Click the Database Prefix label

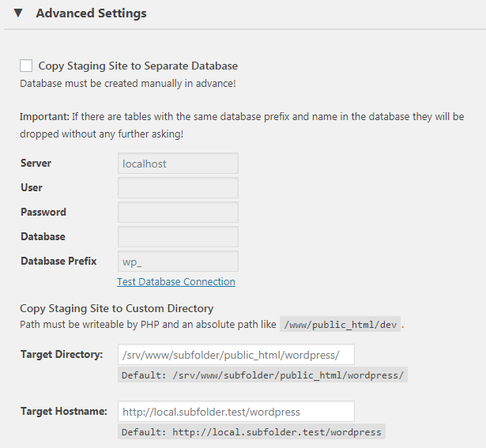(58, 261)
